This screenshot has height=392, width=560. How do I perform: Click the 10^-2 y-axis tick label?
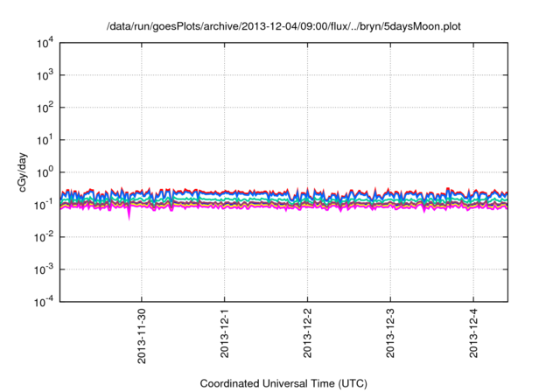click(44, 237)
